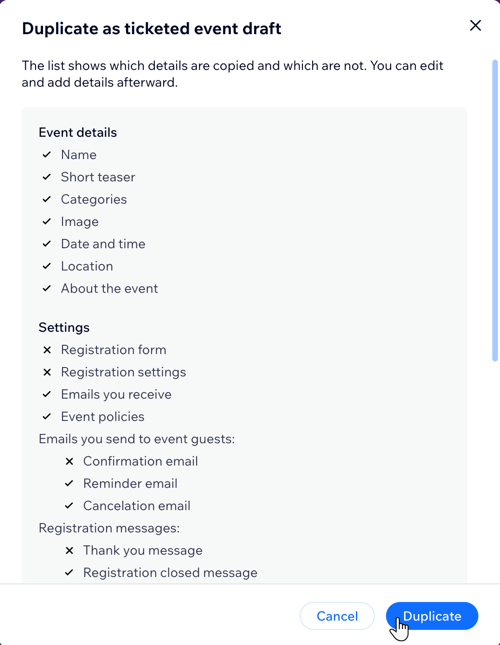Click the Emails you receive item

116,394
